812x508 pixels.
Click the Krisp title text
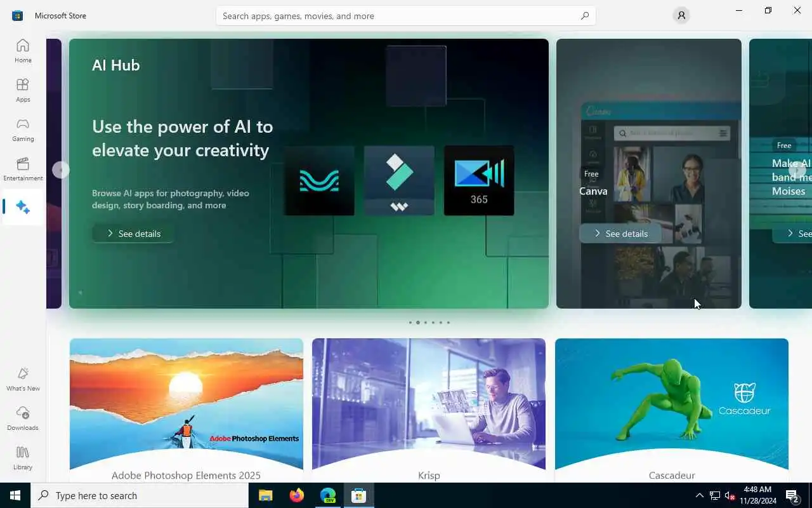tap(429, 475)
